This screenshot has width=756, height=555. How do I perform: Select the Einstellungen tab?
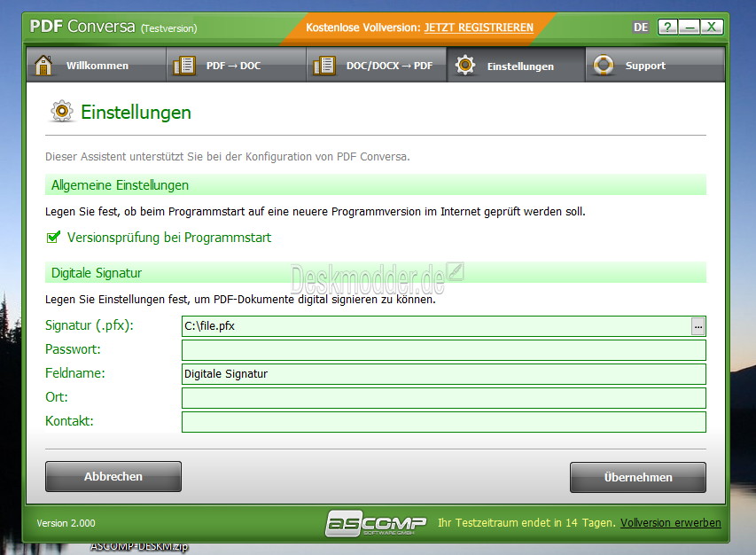517,65
